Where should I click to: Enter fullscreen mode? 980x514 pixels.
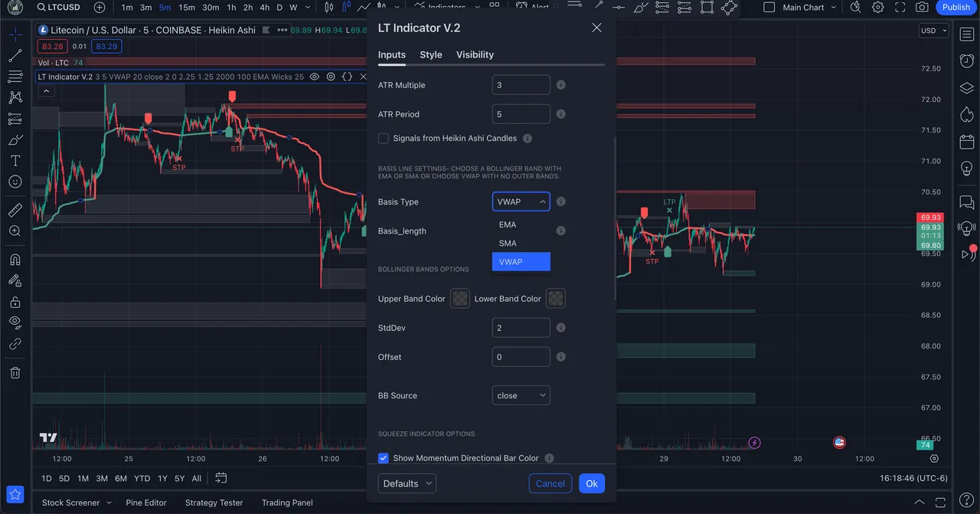pyautogui.click(x=900, y=8)
